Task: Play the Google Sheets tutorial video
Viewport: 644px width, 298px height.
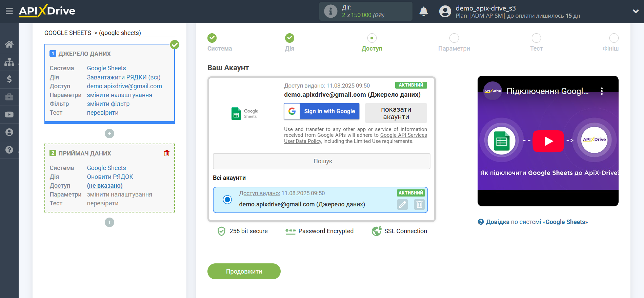Action: [548, 141]
